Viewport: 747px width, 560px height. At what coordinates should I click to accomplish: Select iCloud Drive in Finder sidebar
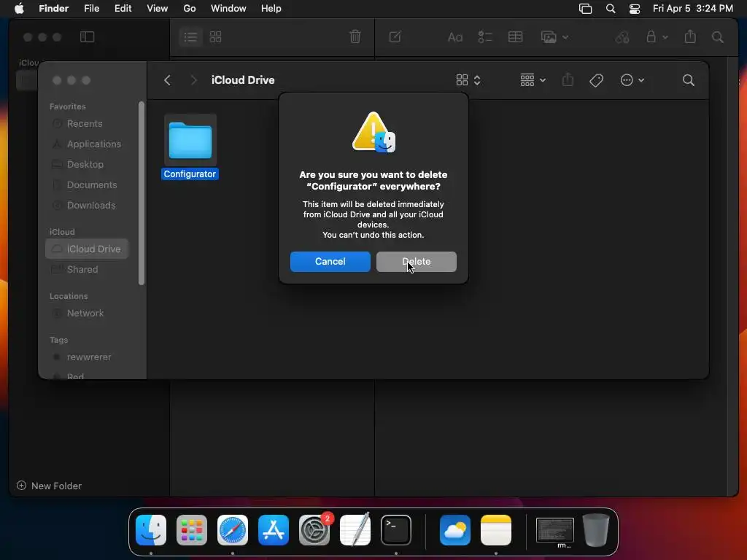(x=88, y=249)
